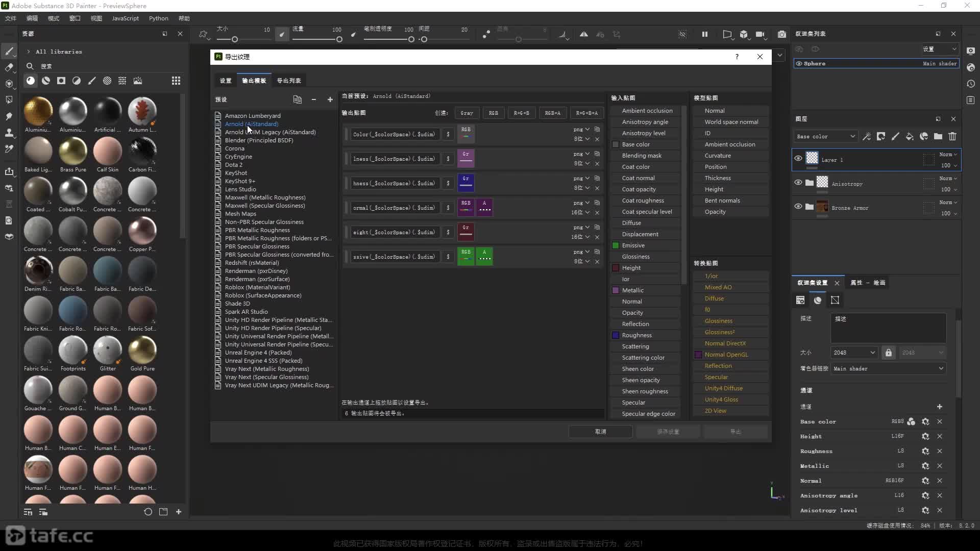
Task: Create an R+G+B+A output map
Action: click(x=586, y=113)
